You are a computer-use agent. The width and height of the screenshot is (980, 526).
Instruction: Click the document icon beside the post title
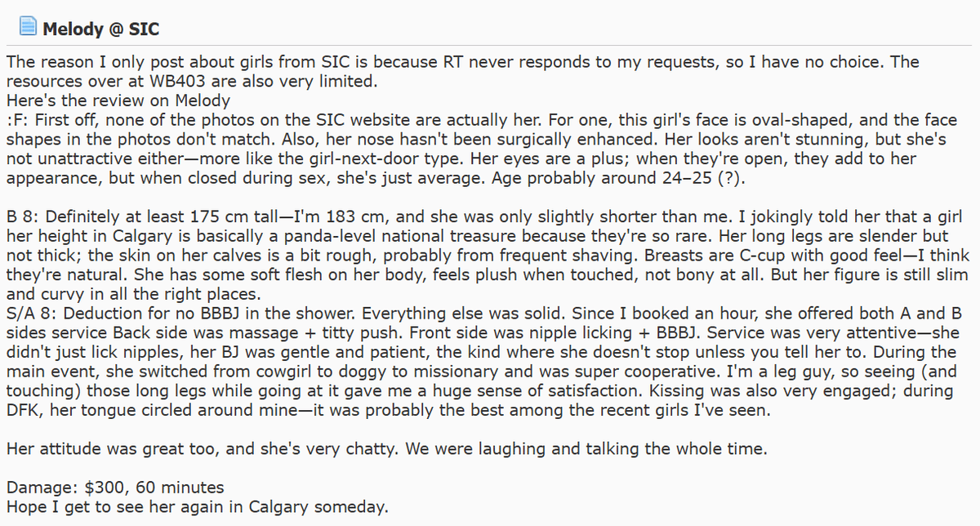(29, 28)
